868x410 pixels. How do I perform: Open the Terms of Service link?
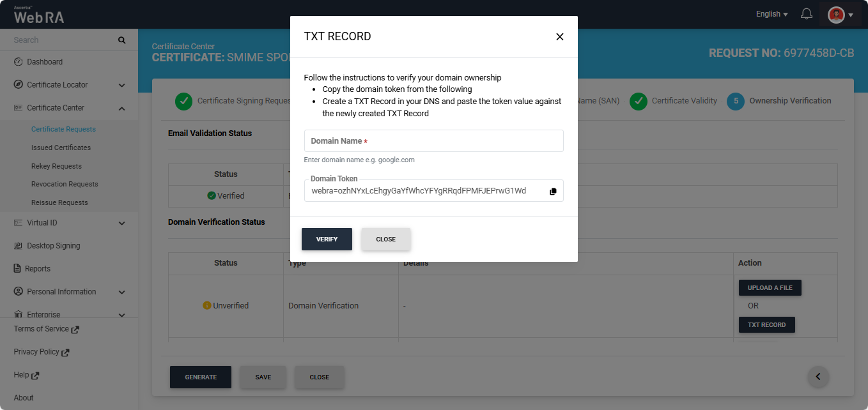click(41, 329)
